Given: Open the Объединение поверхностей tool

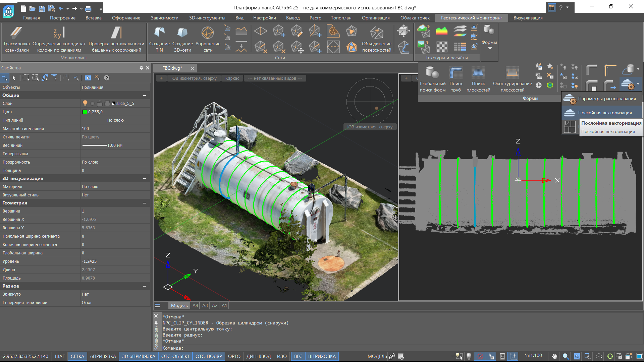Looking at the screenshot, I should [x=376, y=34].
